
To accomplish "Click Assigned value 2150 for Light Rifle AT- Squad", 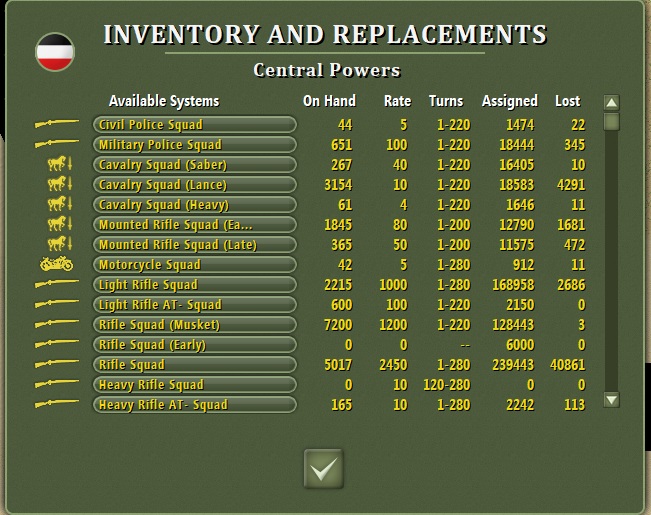I will tap(520, 304).
